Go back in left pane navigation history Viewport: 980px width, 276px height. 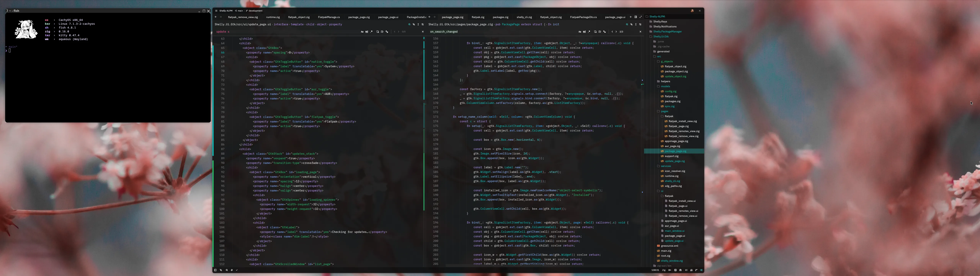coord(216,17)
